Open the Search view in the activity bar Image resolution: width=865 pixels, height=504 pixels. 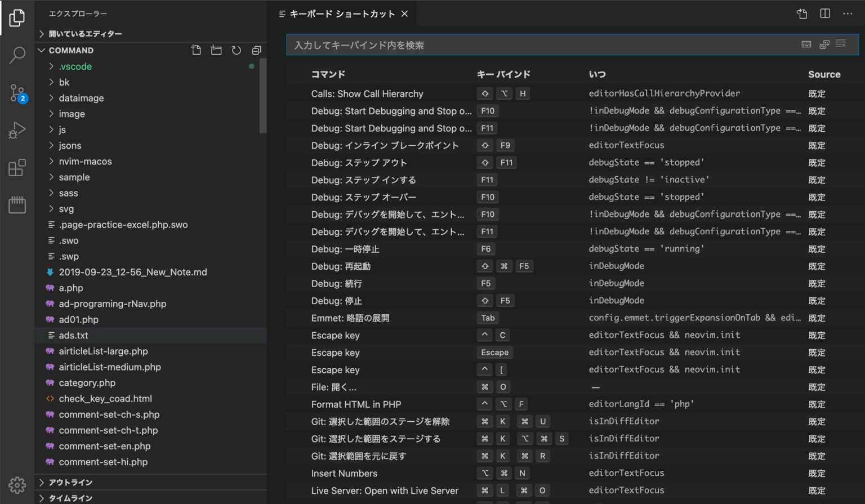click(17, 55)
